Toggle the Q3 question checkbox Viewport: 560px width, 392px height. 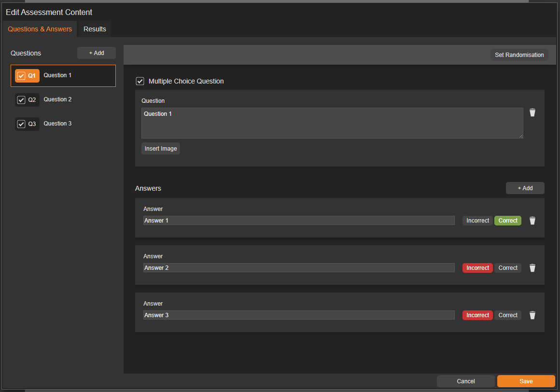(x=21, y=124)
